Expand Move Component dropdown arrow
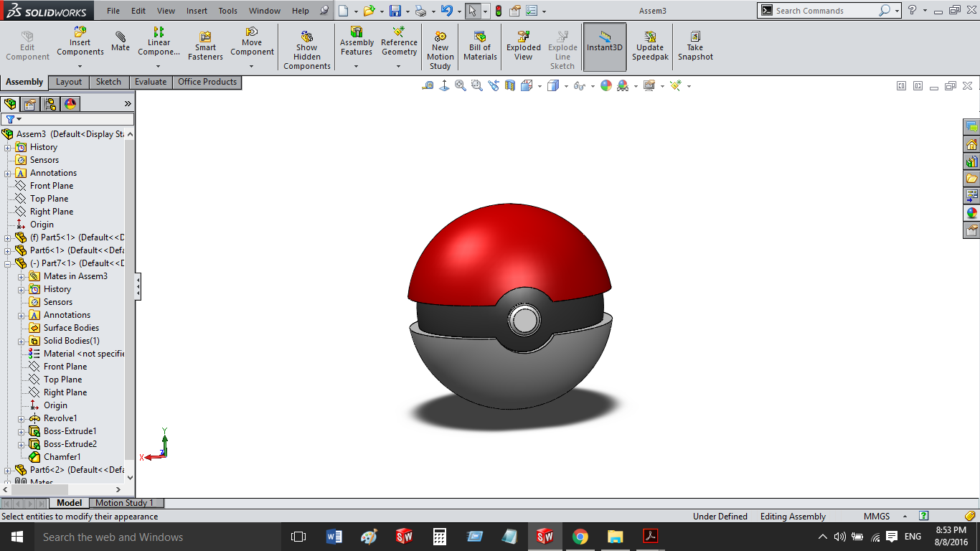 click(252, 67)
